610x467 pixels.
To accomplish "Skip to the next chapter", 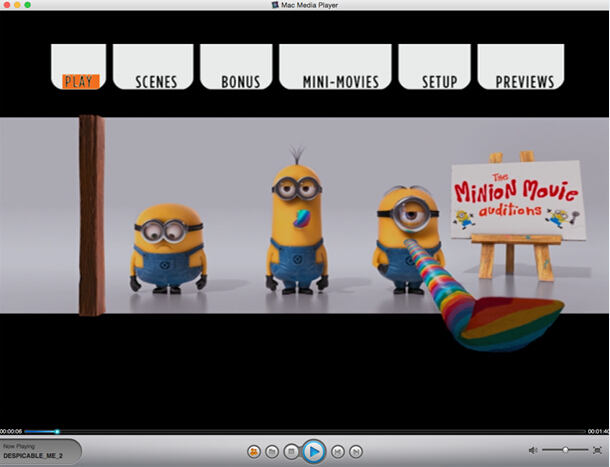I will 356,452.
